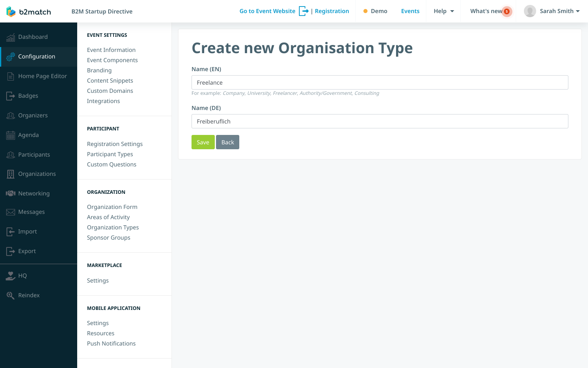Click the b2match logo
Screen dimensions: 588x368
coord(28,11)
